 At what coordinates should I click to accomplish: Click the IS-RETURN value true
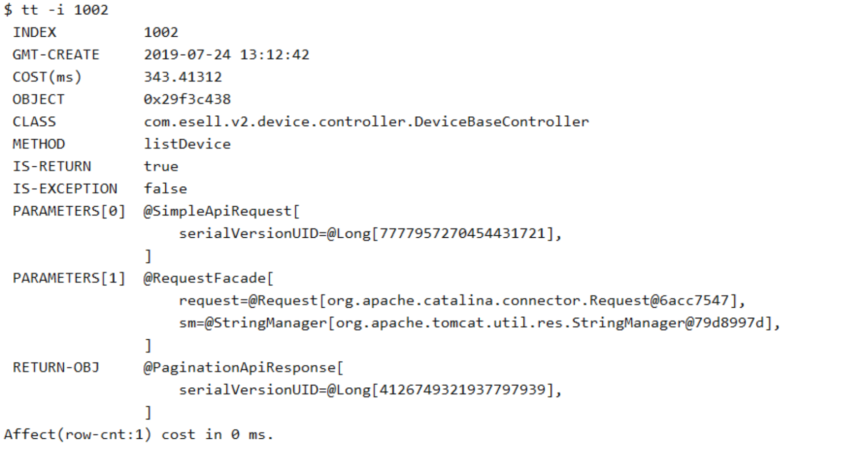(161, 167)
